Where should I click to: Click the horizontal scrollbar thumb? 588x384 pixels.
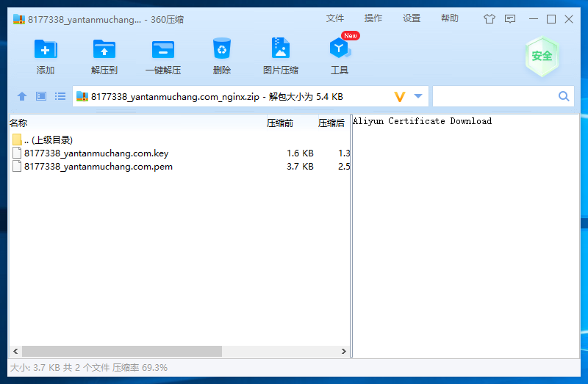(122, 352)
